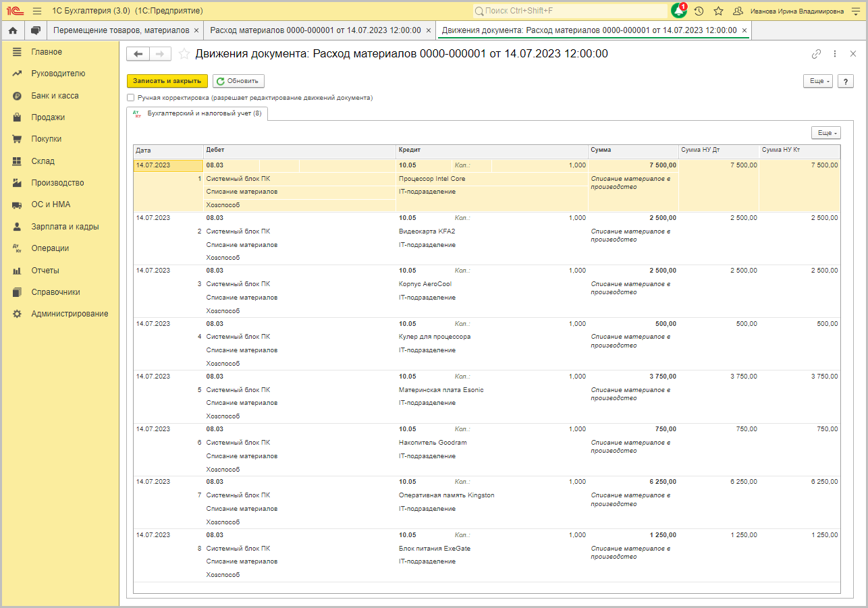Open the top Еще dropdown near help
Viewport: 868px width, 608px height.
pos(817,81)
